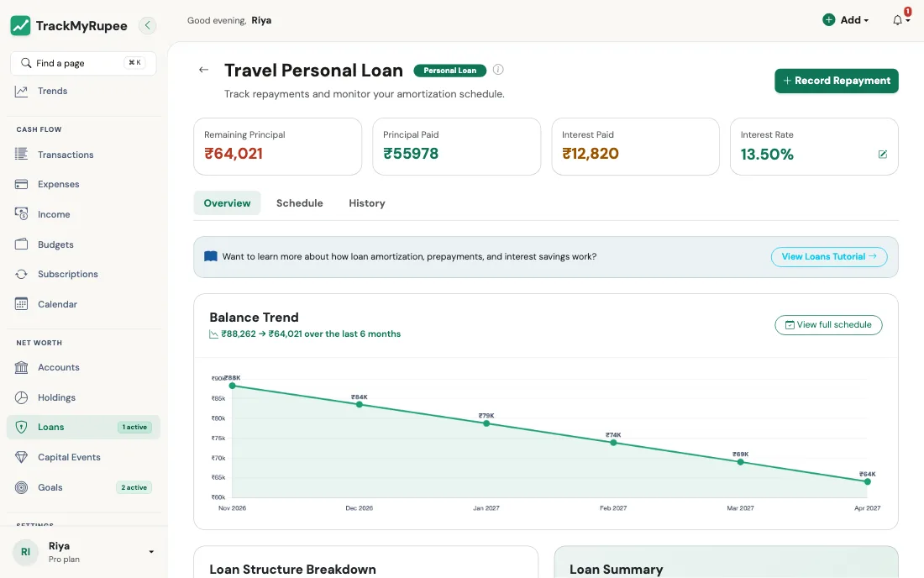Image resolution: width=924 pixels, height=578 pixels.
Task: Expand the Riya account menu arrow
Action: 151,552
